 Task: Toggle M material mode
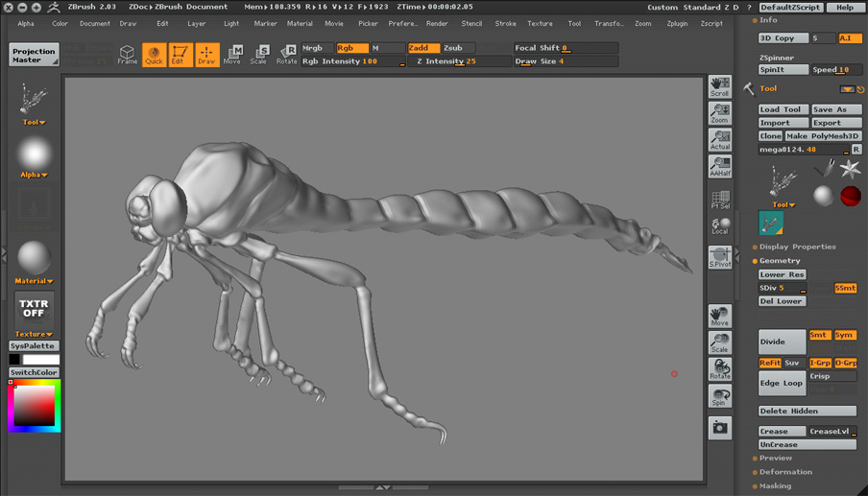click(x=388, y=48)
